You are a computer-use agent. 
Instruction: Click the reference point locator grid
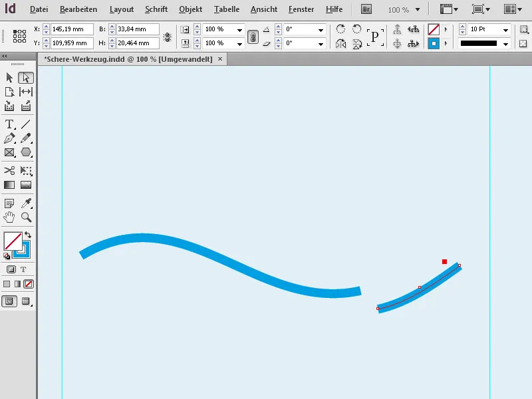point(20,36)
